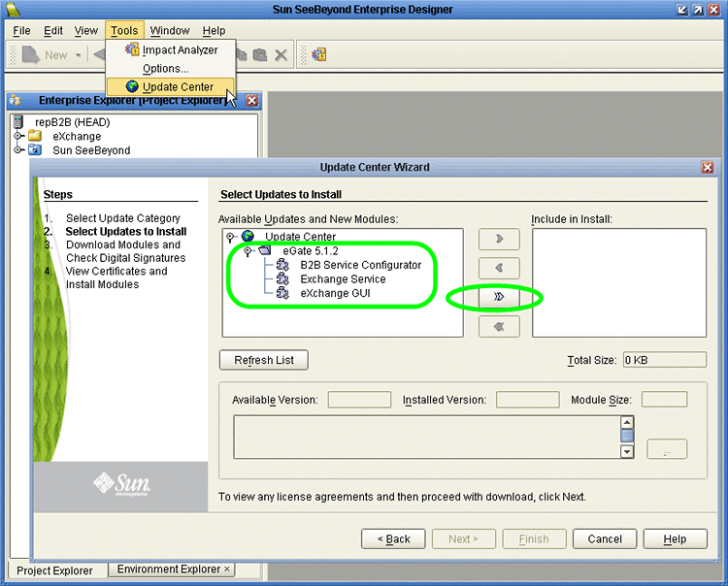The height and width of the screenshot is (586, 728).
Task: Click the Exchange Service module icon
Action: [x=282, y=278]
